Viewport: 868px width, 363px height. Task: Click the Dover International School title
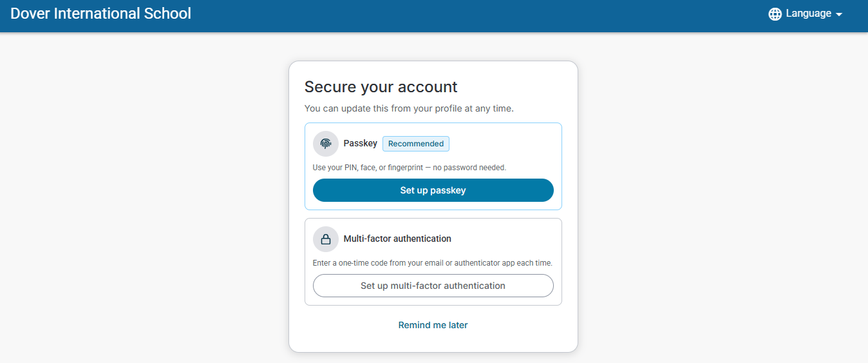(x=101, y=14)
